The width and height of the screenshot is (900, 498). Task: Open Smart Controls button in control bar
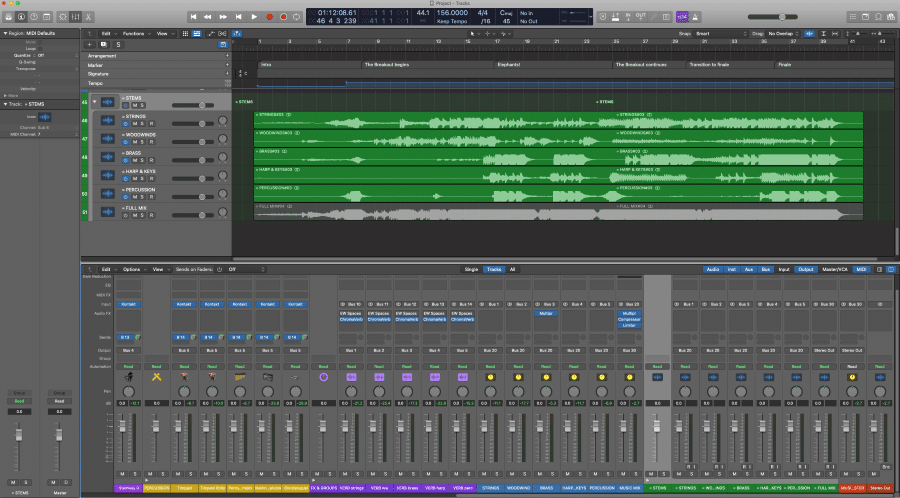63,17
